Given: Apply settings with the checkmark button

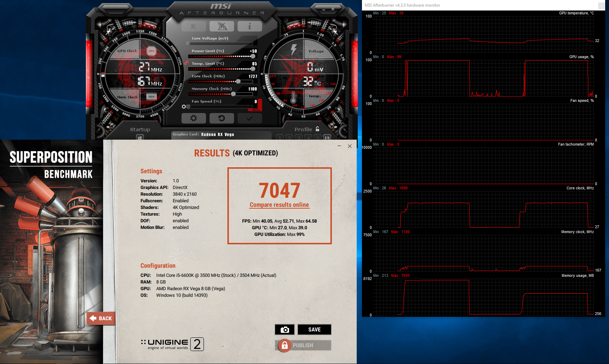Looking at the screenshot, I should [249, 118].
